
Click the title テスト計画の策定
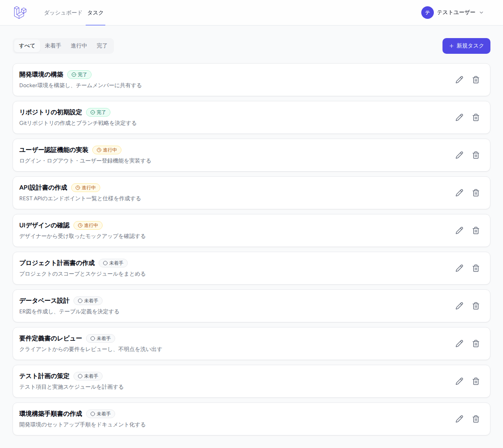(x=44, y=376)
